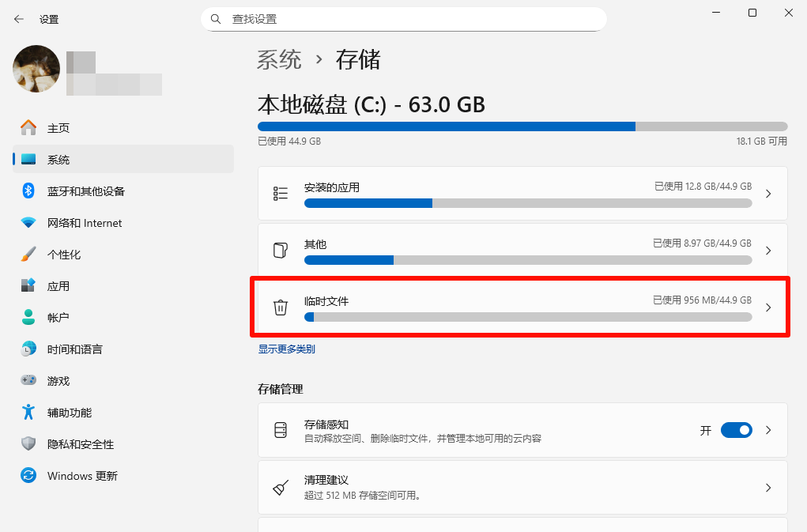Click the 清理建议 broom icon
The height and width of the screenshot is (532, 807).
(x=281, y=487)
